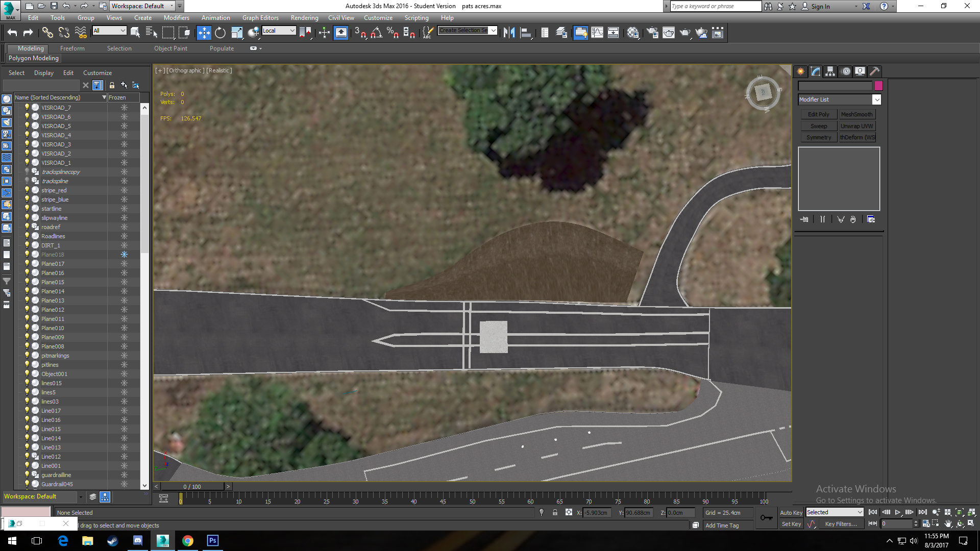Click the object color swatch in Modify panel
This screenshot has height=551, width=980.
(878, 86)
